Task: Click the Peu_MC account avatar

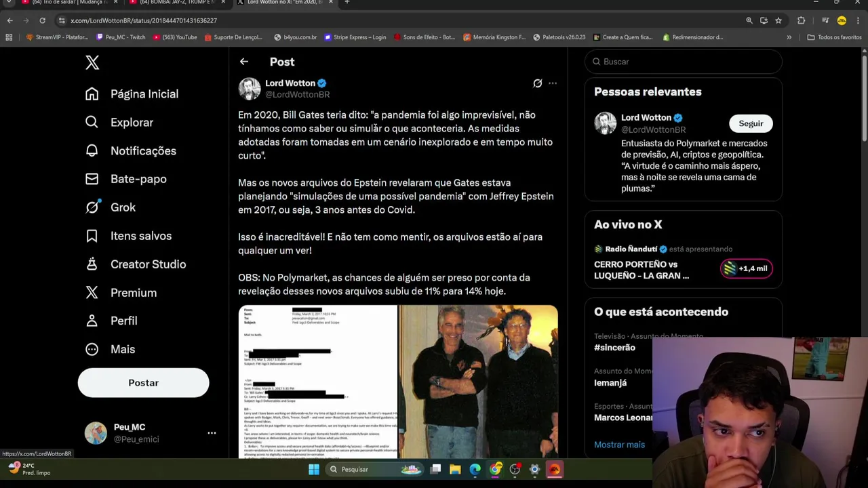Action: tap(96, 433)
